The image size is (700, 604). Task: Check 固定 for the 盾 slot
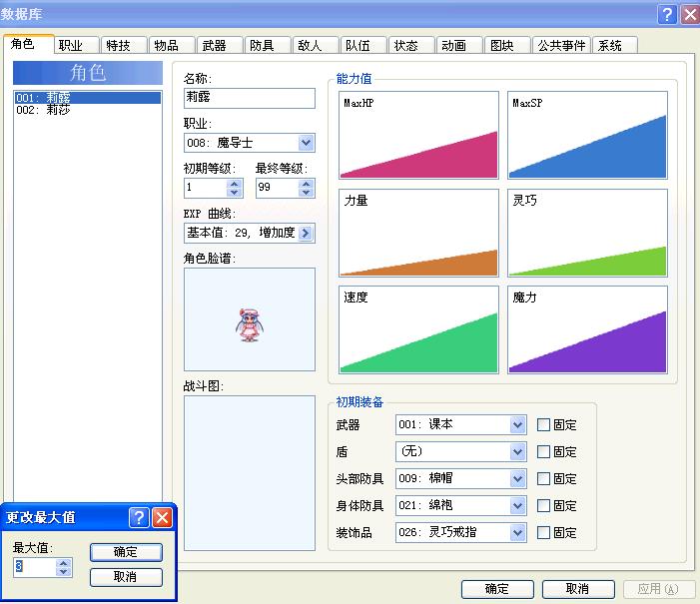click(543, 452)
